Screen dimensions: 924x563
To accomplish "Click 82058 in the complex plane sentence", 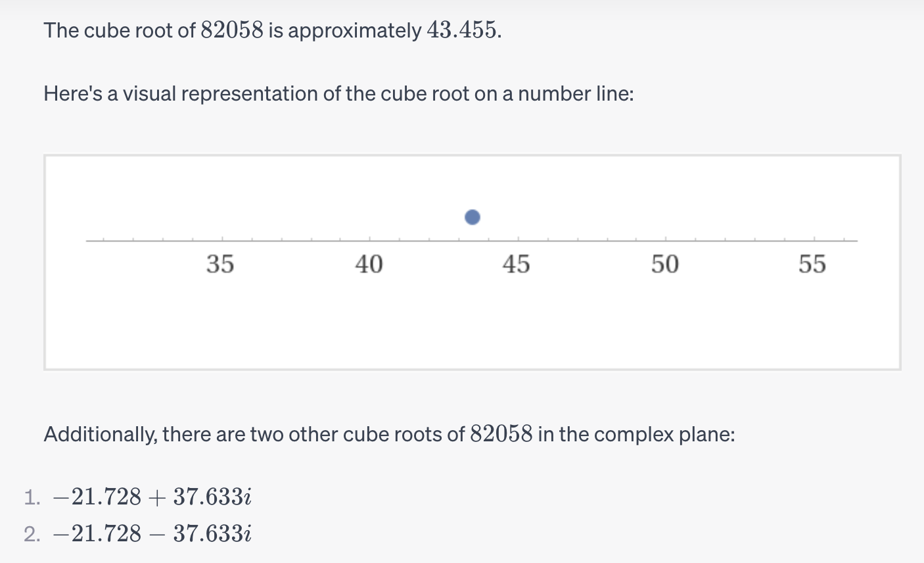I will click(x=501, y=435).
